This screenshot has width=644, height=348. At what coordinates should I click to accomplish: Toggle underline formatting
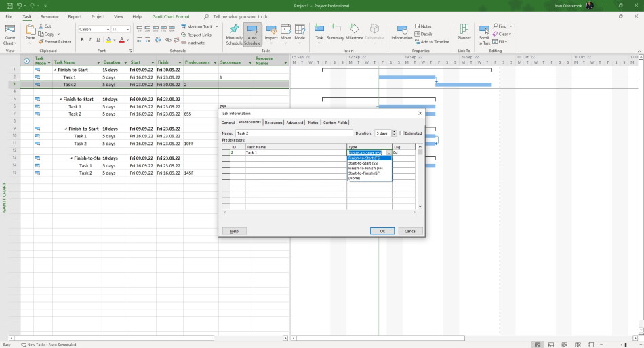point(98,40)
